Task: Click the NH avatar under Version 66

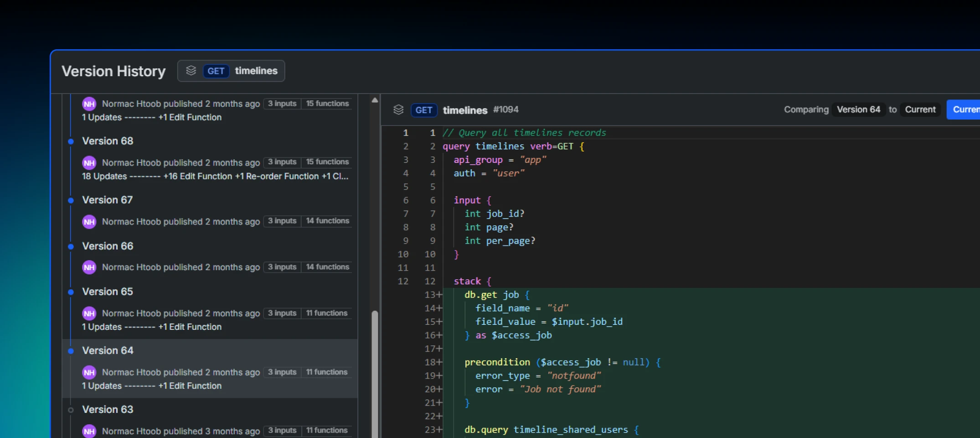Action: tap(89, 267)
